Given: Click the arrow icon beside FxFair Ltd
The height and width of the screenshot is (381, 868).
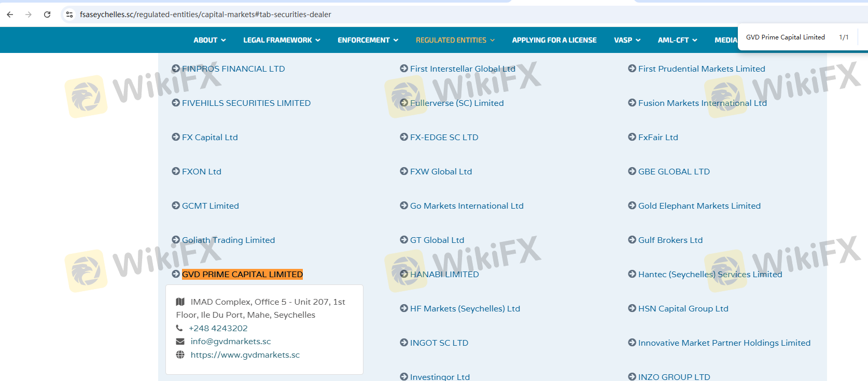Looking at the screenshot, I should [632, 137].
